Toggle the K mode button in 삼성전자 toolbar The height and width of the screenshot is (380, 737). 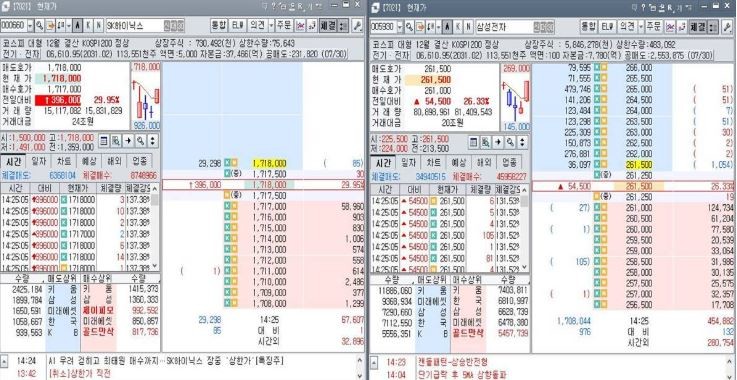click(458, 26)
